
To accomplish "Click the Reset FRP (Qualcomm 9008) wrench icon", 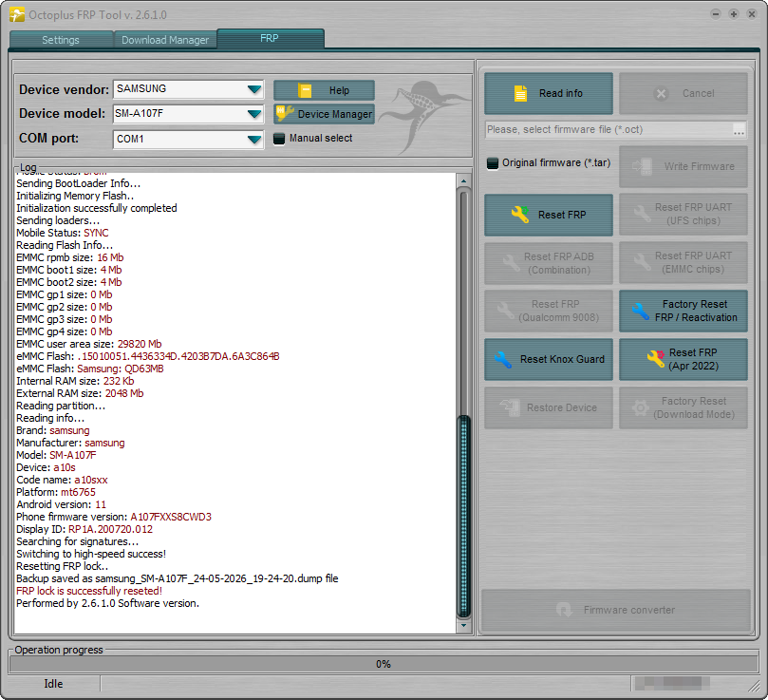I will click(x=505, y=311).
